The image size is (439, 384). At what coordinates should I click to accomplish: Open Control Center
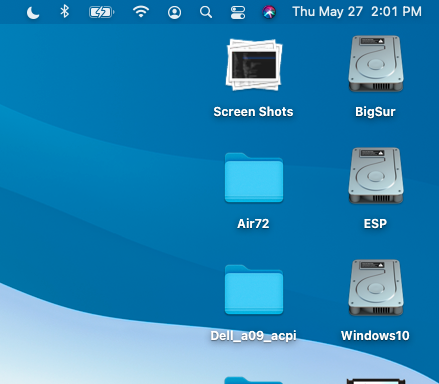pyautogui.click(x=238, y=13)
